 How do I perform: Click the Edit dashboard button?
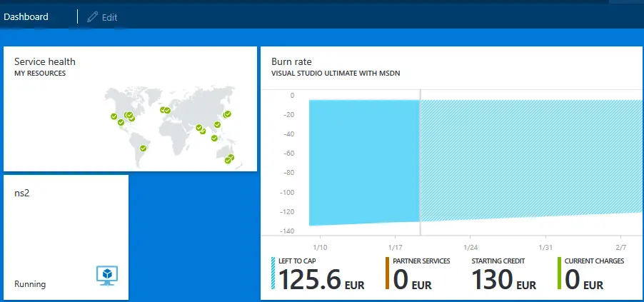102,17
